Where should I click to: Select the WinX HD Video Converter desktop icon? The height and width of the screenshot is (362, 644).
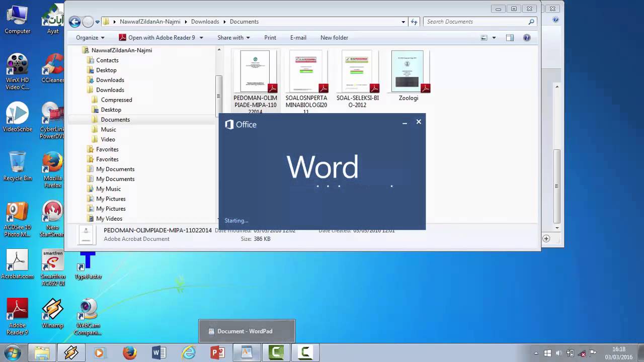click(x=18, y=72)
